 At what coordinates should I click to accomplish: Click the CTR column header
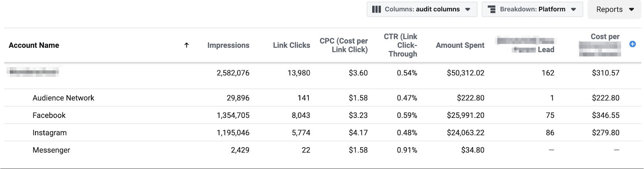[x=400, y=45]
